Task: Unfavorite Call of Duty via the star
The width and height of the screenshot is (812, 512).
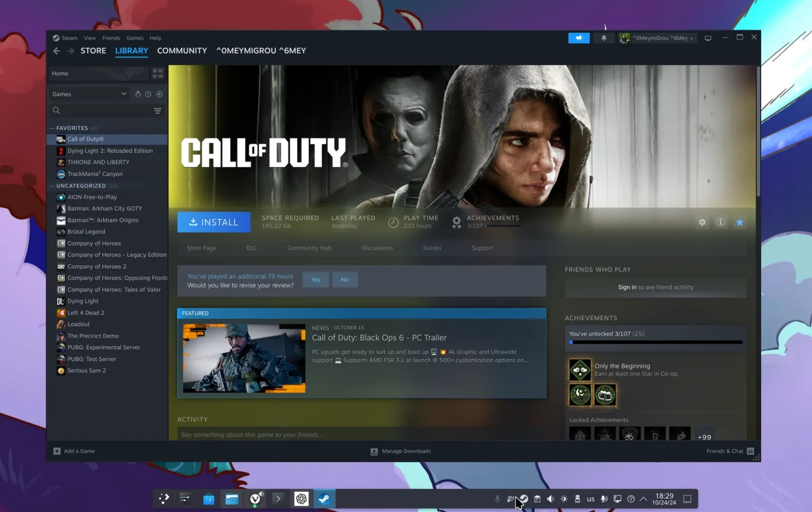Action: click(740, 222)
